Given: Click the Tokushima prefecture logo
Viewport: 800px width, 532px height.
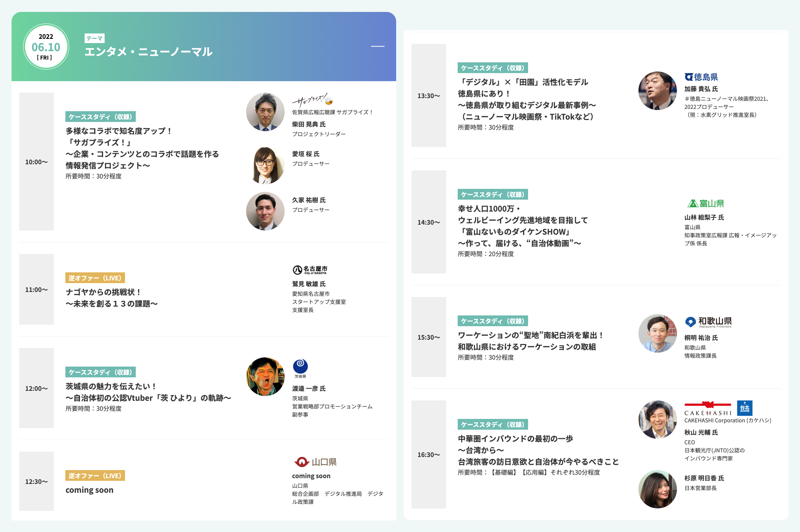Looking at the screenshot, I should tap(701, 77).
